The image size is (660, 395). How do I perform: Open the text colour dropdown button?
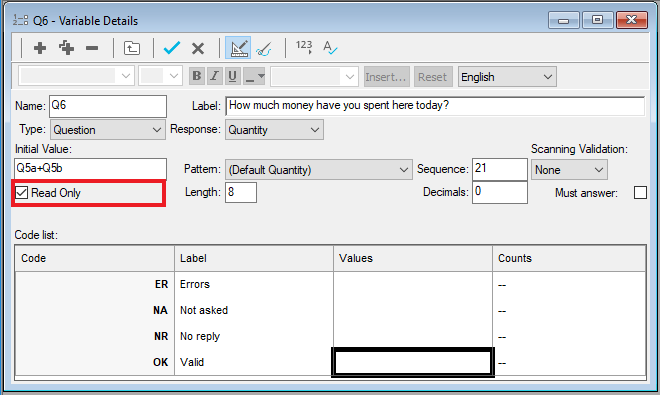tap(254, 76)
